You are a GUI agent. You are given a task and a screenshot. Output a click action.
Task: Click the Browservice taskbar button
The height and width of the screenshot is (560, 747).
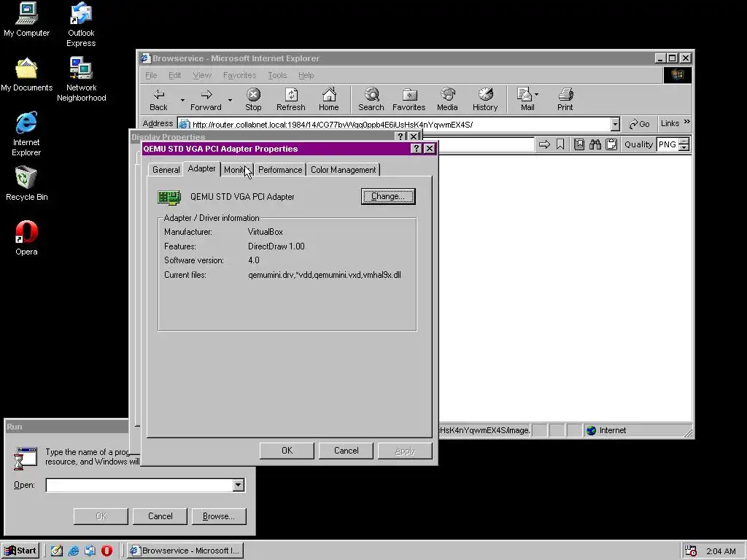[186, 551]
